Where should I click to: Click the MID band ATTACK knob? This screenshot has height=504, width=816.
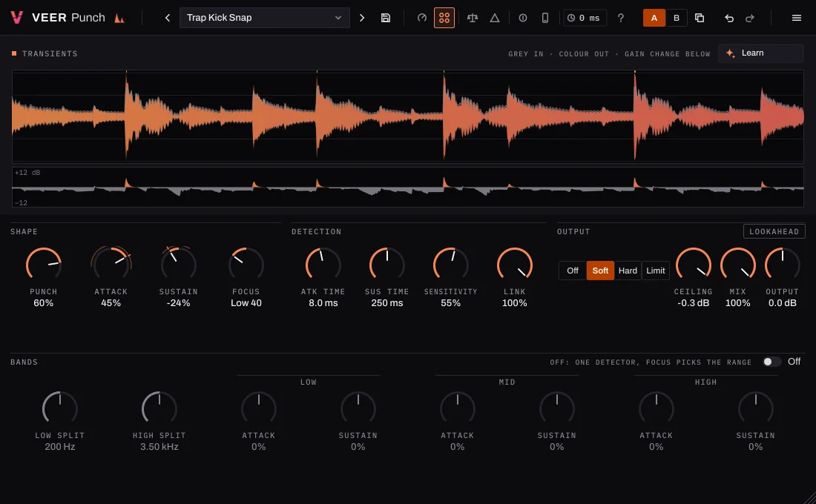[458, 409]
